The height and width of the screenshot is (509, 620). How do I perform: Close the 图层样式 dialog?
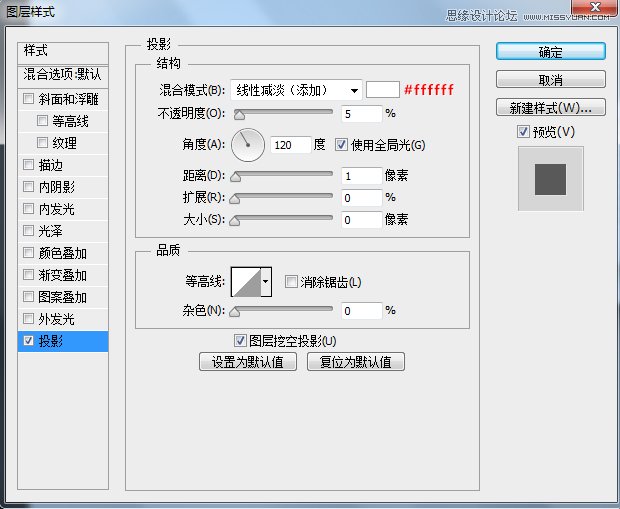point(594,6)
